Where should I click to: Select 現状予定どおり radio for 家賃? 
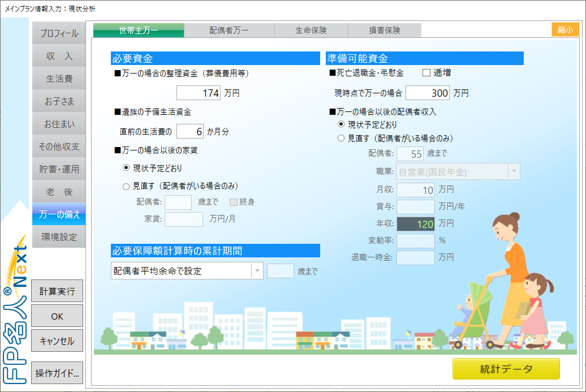point(127,168)
